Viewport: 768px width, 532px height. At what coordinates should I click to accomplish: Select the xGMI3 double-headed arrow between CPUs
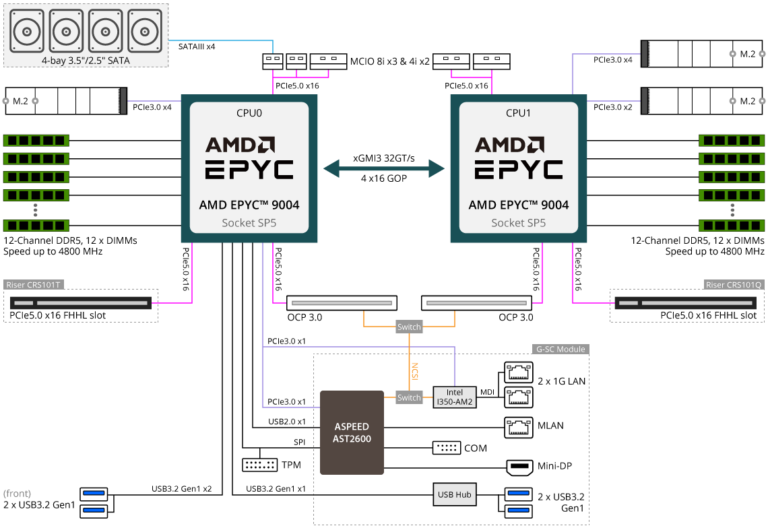384,168
